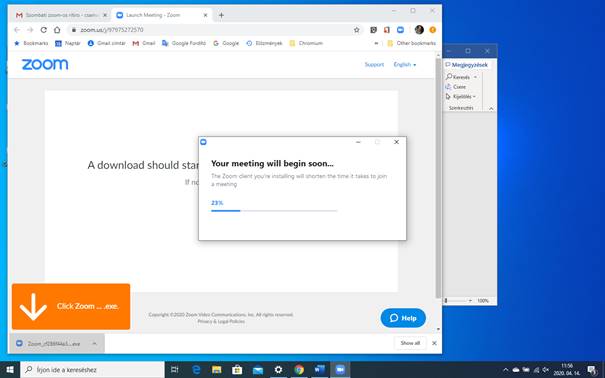Viewport: 605px width, 378px height.
Task: Click the Zoom installer progress bar
Action: pyautogui.click(x=274, y=211)
